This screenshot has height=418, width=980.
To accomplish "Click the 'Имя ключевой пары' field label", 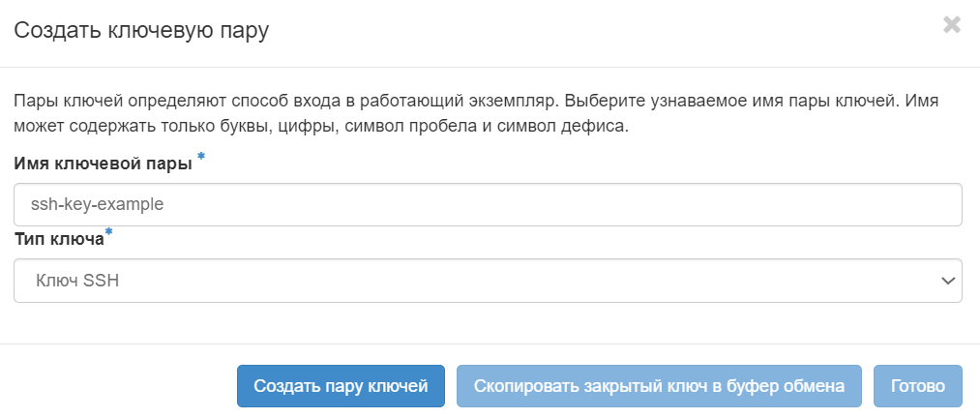I will click(104, 164).
